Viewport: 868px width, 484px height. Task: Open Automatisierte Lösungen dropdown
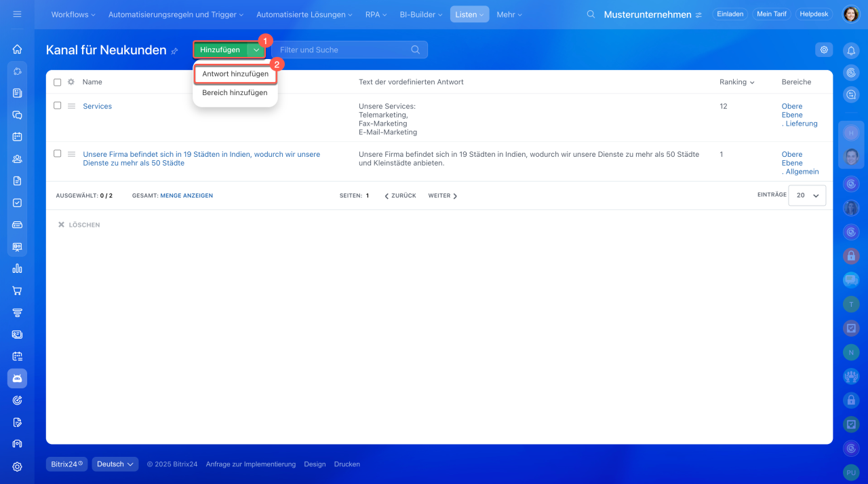point(304,14)
